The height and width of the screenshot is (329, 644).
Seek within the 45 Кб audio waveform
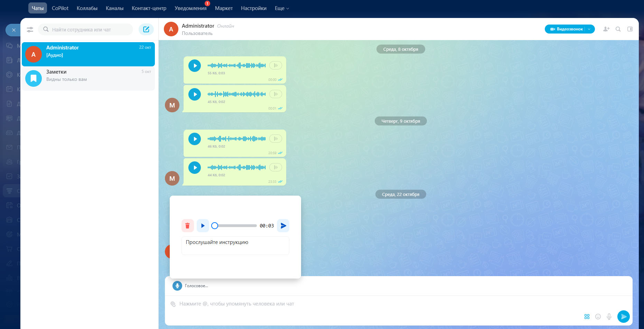237,94
